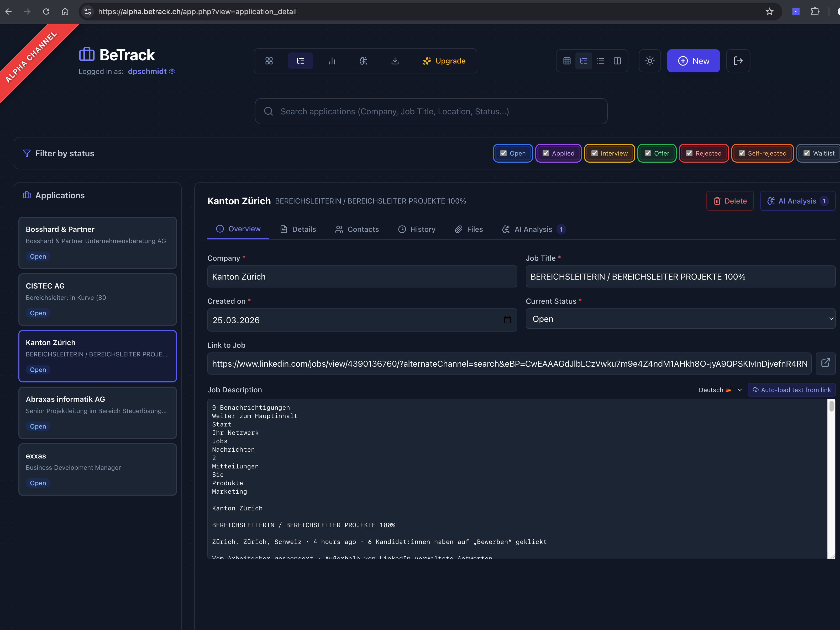Viewport: 840px width, 630px height.
Task: Click the New application button
Action: tap(694, 61)
